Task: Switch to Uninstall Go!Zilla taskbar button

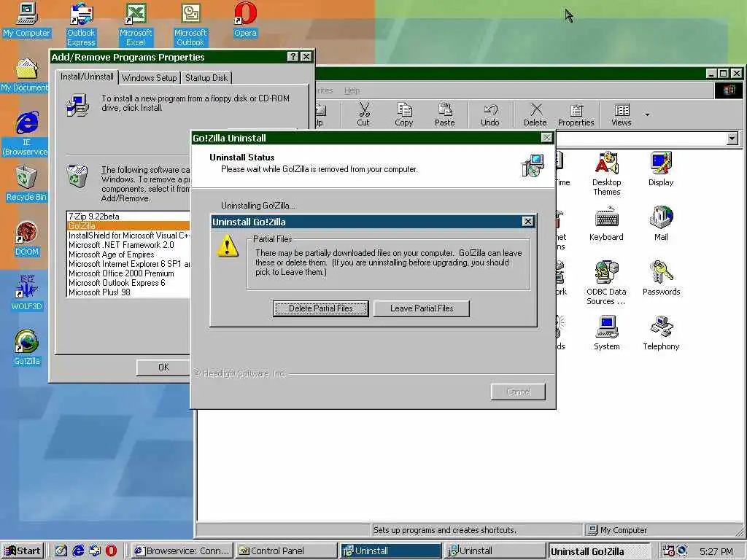Action: [x=599, y=551]
